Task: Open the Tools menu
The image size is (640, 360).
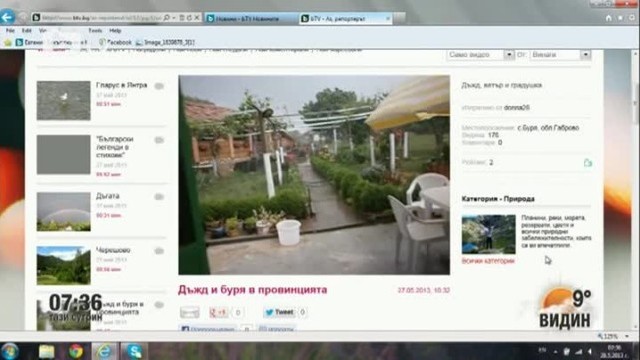Action: click(x=95, y=31)
